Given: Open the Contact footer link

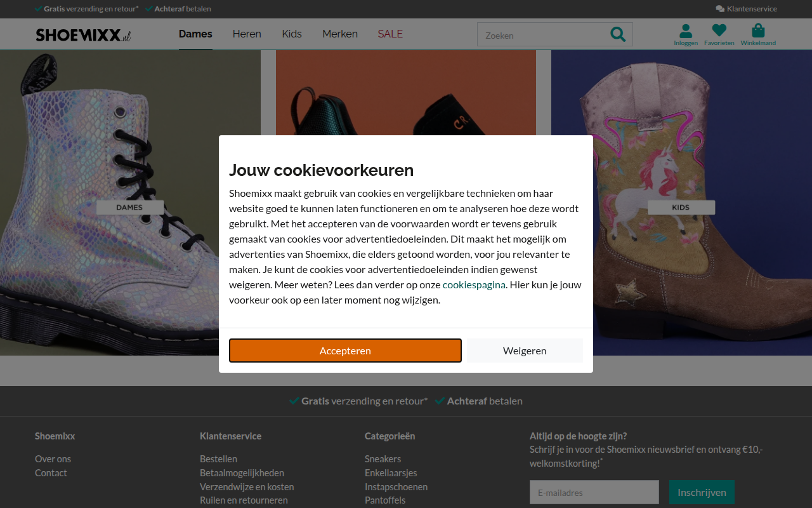Looking at the screenshot, I should coord(51,472).
